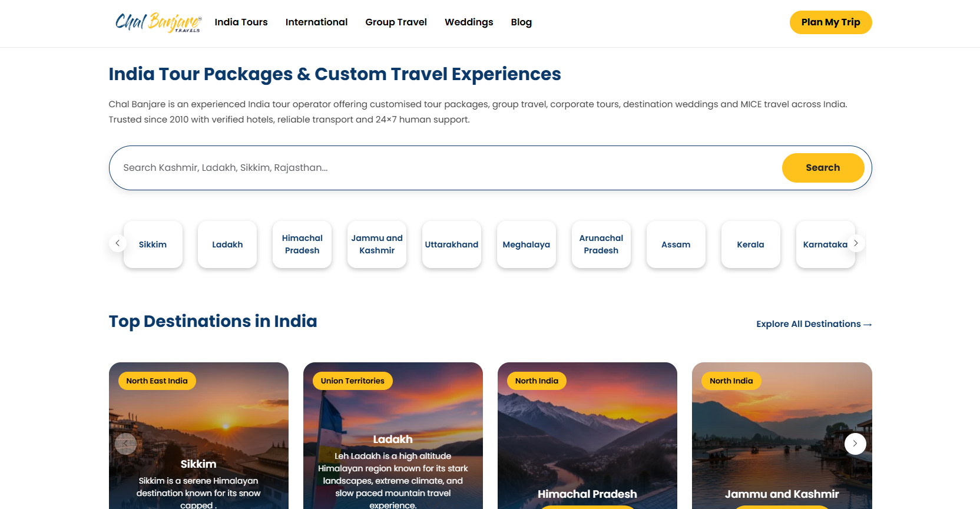This screenshot has width=980, height=509.
Task: Open International menu
Action: click(x=316, y=22)
